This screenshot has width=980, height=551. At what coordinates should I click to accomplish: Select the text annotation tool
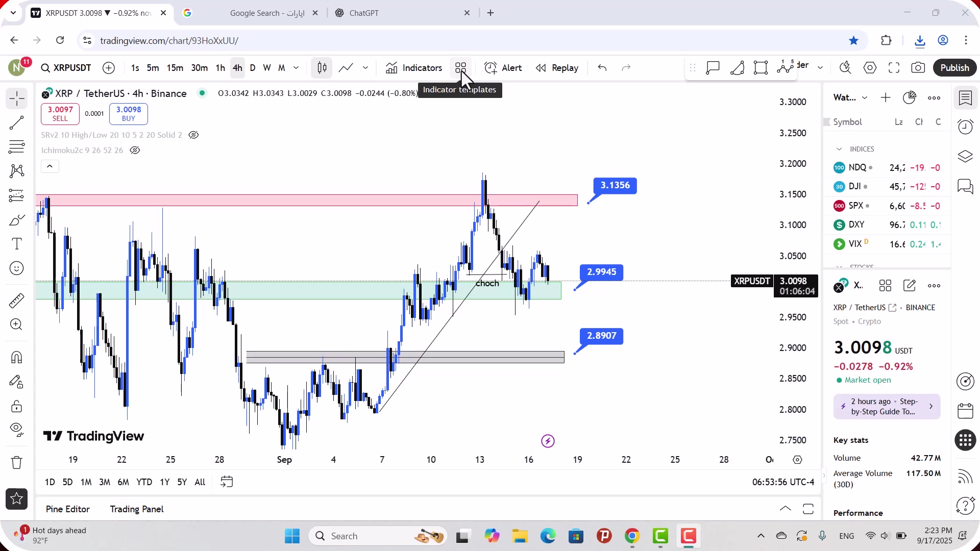[x=16, y=244]
